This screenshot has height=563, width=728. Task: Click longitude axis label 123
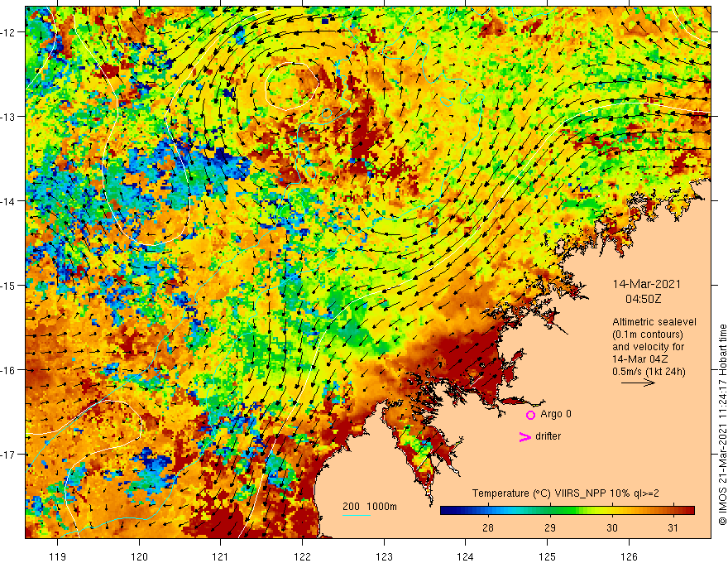point(384,556)
